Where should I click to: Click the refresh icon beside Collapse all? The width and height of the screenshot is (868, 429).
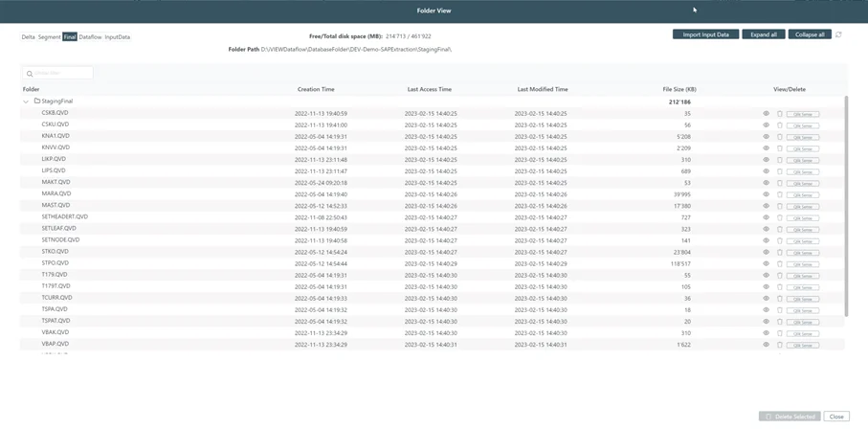click(x=838, y=34)
